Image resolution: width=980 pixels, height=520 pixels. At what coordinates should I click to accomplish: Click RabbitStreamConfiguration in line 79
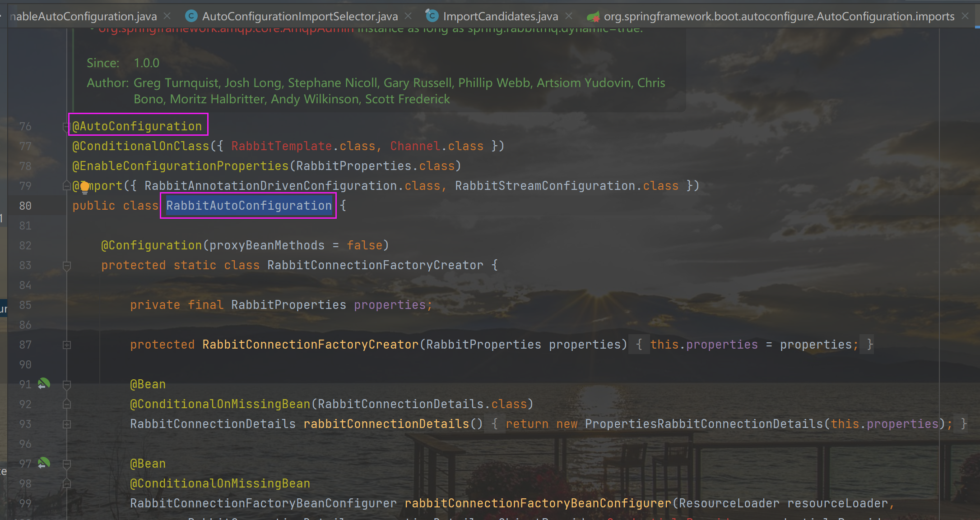[545, 186]
